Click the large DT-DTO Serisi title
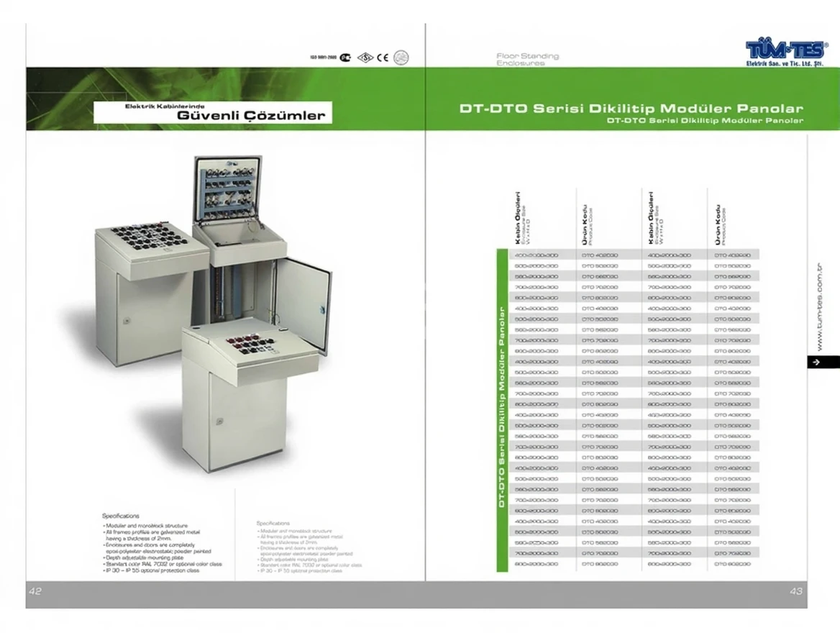Viewport: 840px width, 633px height. click(631, 109)
